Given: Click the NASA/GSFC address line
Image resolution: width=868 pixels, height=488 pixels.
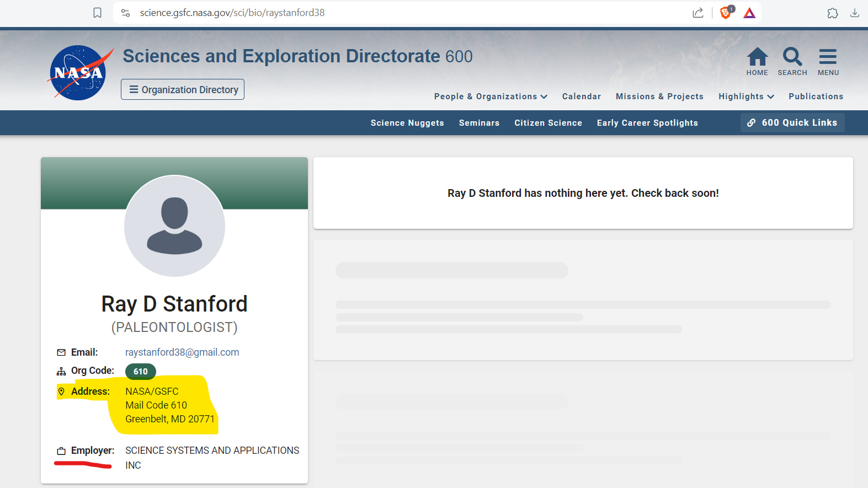Looking at the screenshot, I should tap(152, 392).
